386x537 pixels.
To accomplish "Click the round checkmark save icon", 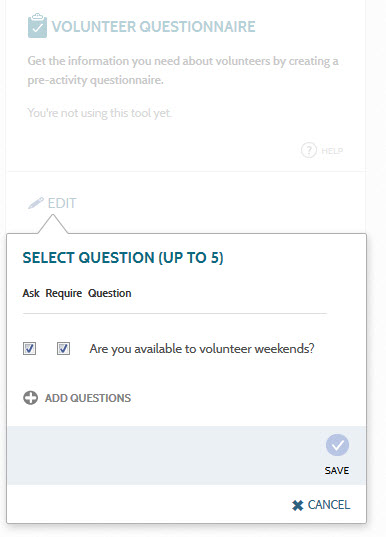I will point(337,445).
